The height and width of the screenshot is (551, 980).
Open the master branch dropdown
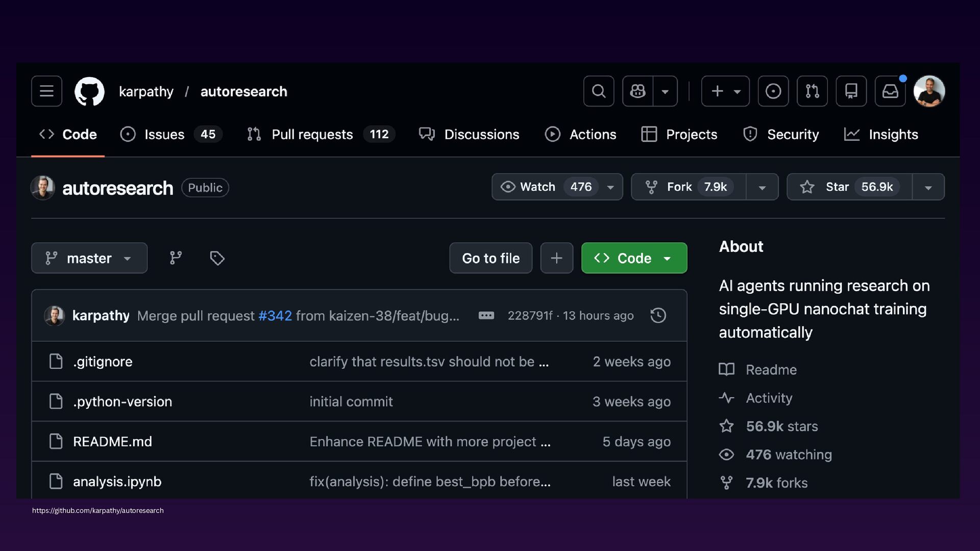click(x=89, y=258)
